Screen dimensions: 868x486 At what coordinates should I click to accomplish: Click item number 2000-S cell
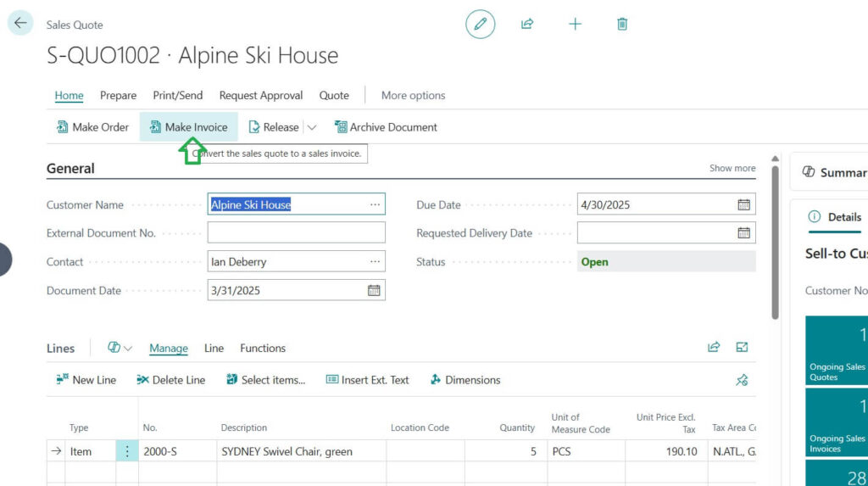pyautogui.click(x=177, y=451)
